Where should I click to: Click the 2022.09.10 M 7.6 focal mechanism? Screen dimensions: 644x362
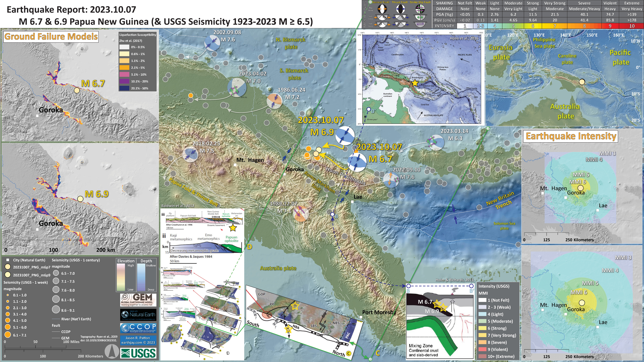pyautogui.click(x=391, y=180)
